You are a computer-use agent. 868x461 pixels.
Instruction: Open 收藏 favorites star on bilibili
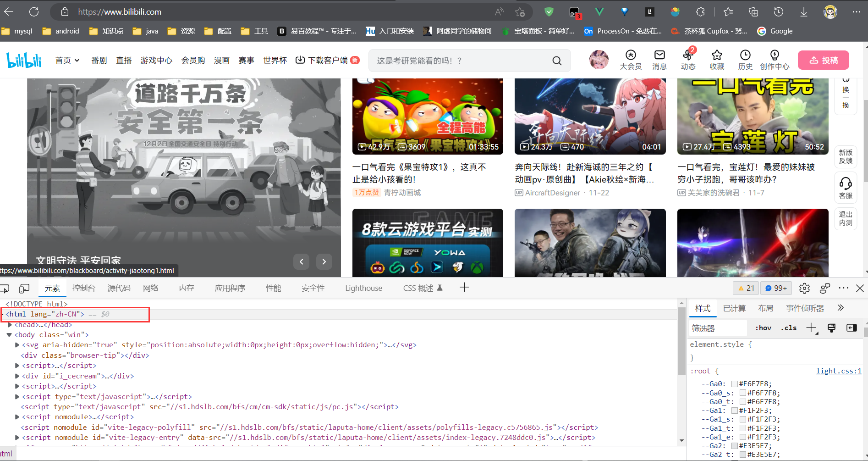(717, 60)
